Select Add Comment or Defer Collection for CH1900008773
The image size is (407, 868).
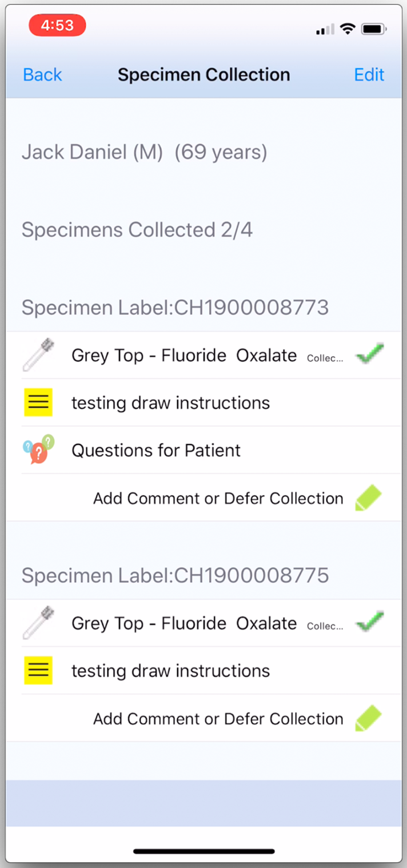(x=218, y=499)
